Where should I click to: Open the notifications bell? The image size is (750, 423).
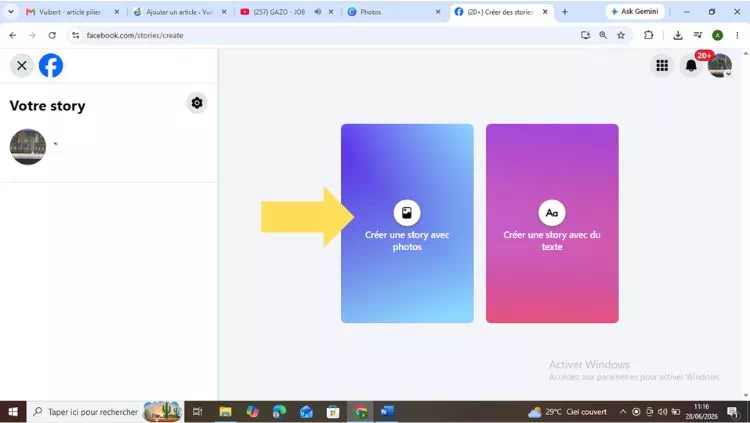click(x=691, y=66)
